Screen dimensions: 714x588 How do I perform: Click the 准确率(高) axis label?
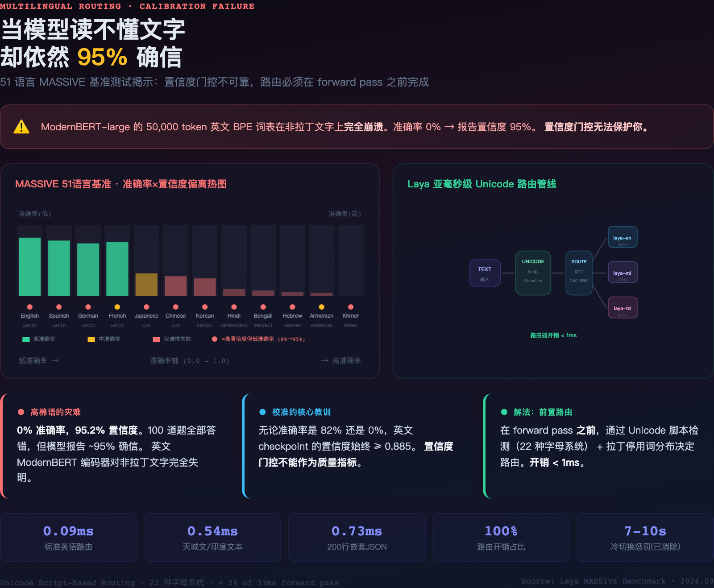click(345, 214)
